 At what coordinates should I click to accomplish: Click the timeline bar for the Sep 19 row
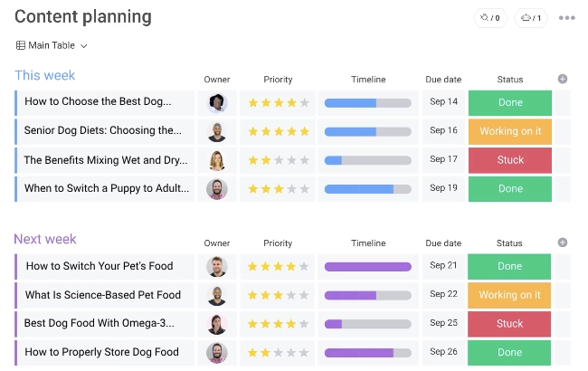[368, 189]
